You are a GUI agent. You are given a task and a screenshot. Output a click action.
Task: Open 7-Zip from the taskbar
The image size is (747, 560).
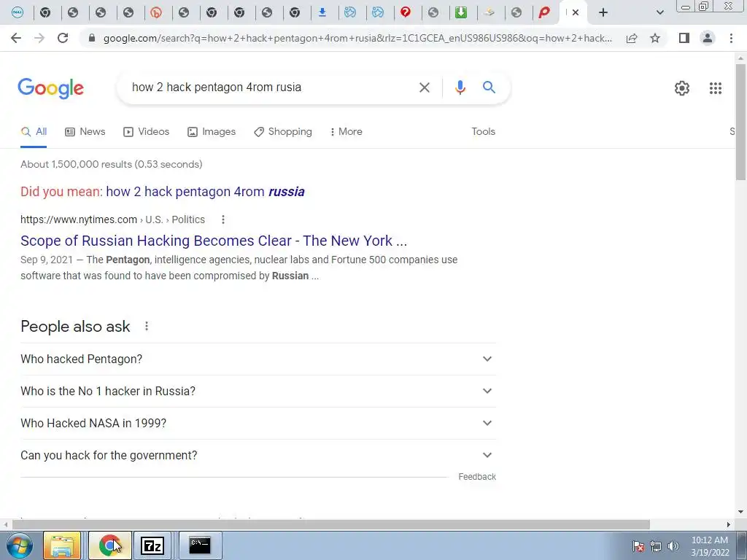pos(153,545)
